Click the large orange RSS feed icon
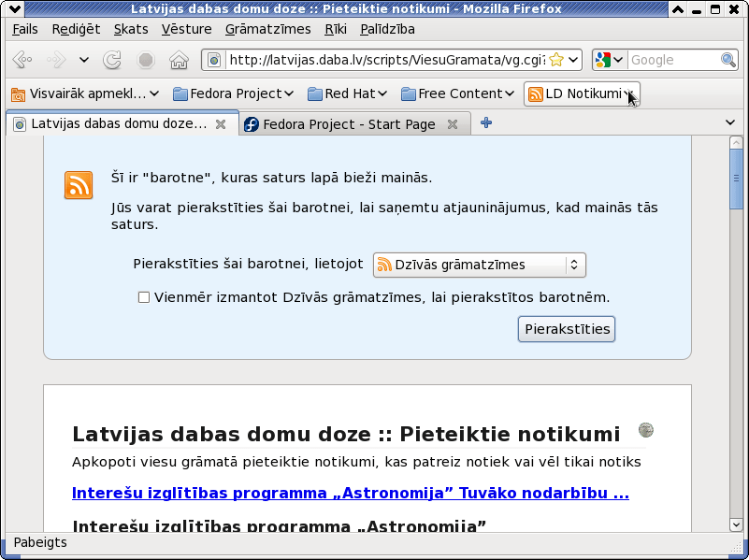 79,185
